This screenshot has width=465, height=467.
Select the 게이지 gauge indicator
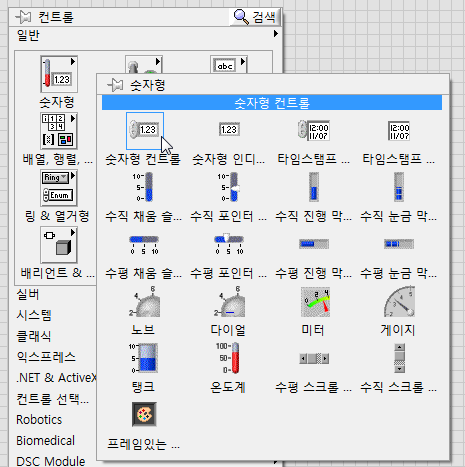[399, 301]
